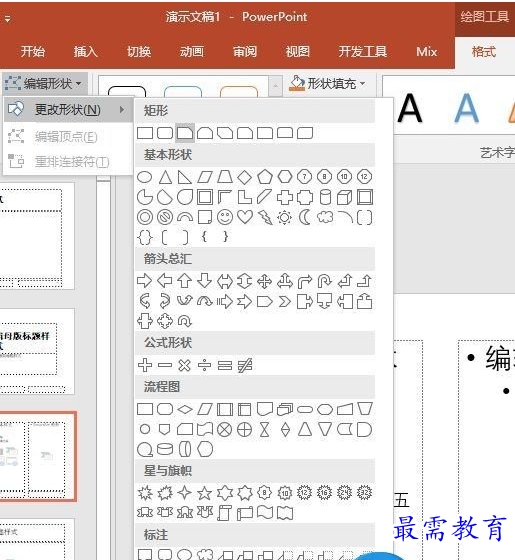Expand the 更改形状(N) submenu
515x560 pixels.
coord(68,110)
